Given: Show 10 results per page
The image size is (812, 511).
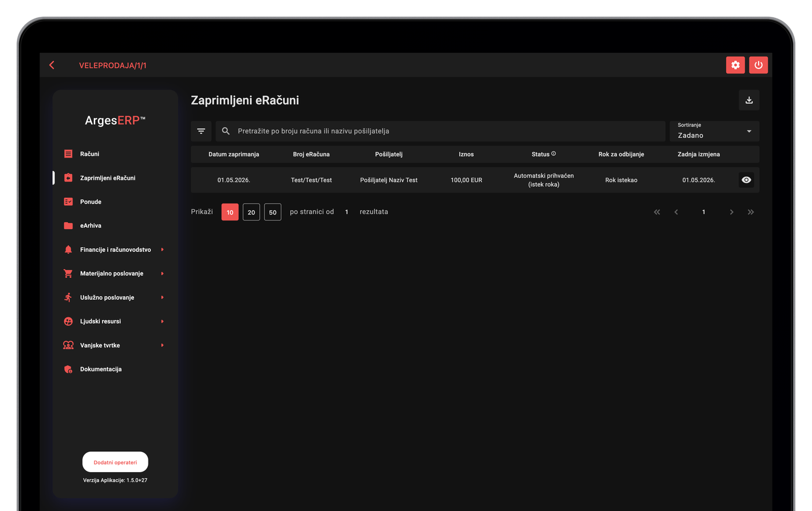Looking at the screenshot, I should coord(230,212).
